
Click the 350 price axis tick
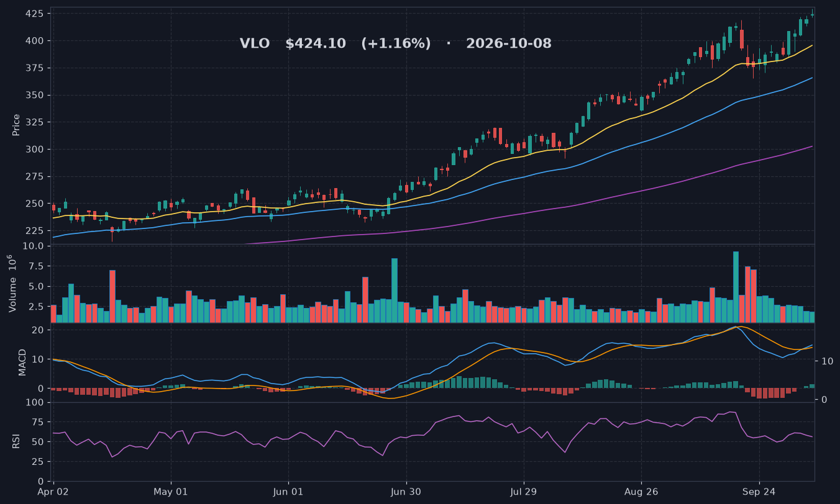point(34,95)
